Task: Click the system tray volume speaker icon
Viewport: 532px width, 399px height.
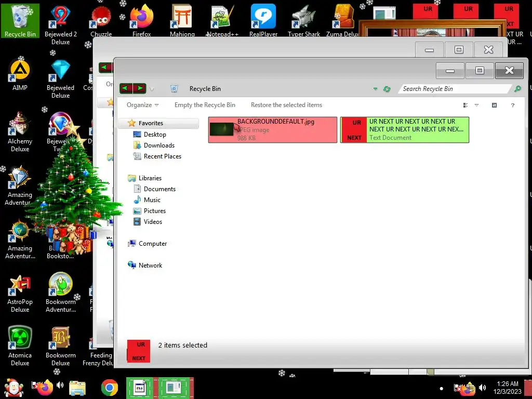Action: (x=483, y=388)
